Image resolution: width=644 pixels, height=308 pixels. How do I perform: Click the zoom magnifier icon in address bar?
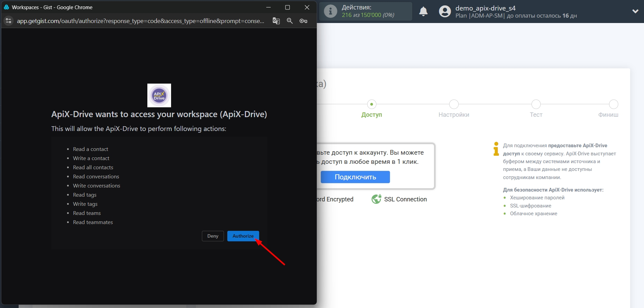tap(290, 21)
